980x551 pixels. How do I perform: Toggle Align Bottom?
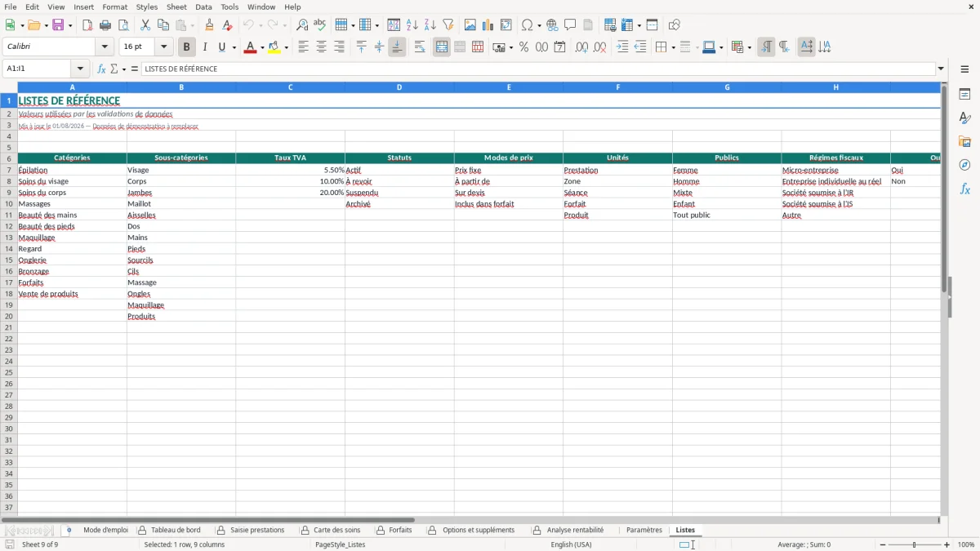[x=397, y=47]
